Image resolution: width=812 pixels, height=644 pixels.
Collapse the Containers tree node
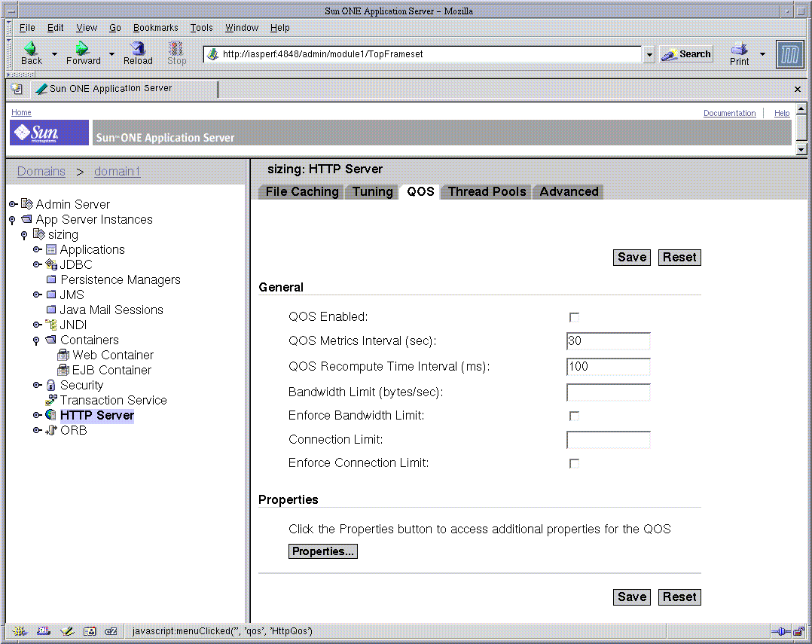36,340
